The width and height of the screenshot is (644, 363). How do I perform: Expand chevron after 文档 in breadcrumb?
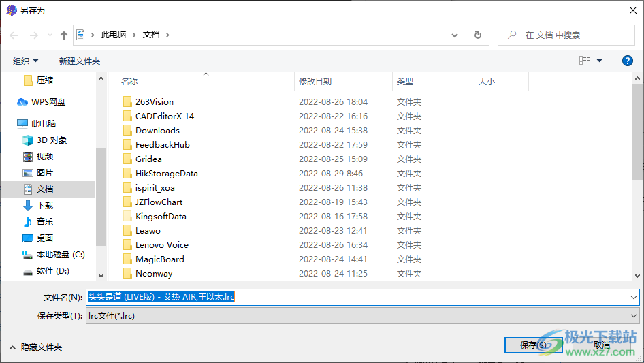point(167,35)
